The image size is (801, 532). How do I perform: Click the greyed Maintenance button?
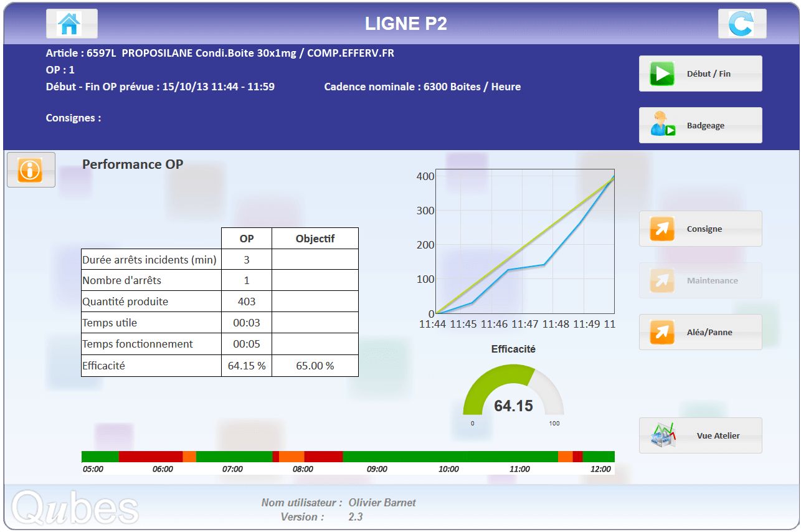click(x=700, y=280)
